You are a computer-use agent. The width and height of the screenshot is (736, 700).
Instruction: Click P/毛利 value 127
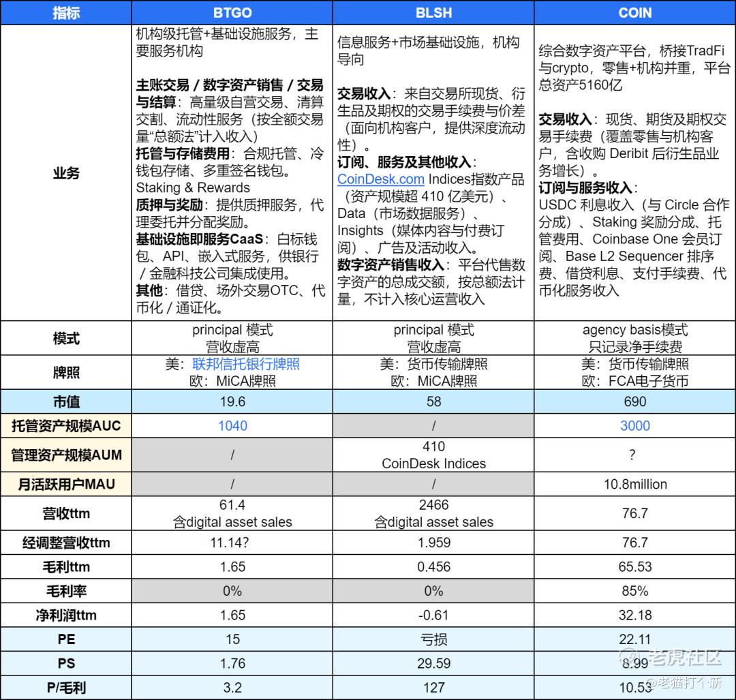[x=433, y=688]
